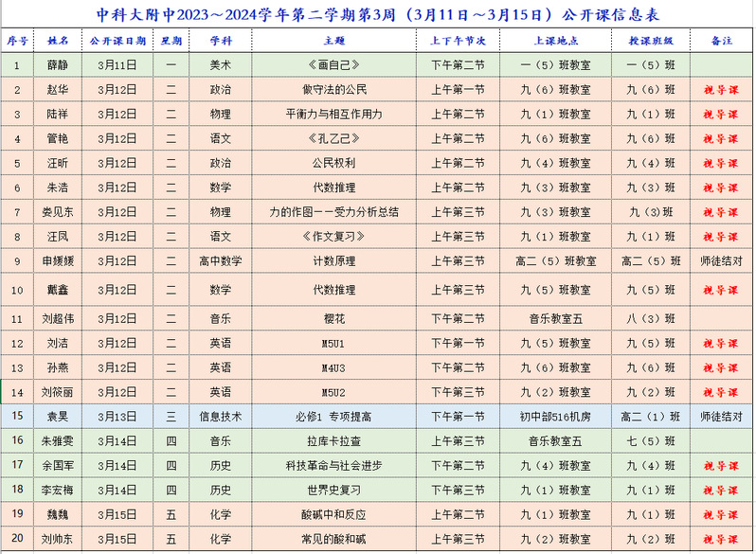Select the 主题 column header
This screenshot has width=756, height=554.
tap(334, 41)
